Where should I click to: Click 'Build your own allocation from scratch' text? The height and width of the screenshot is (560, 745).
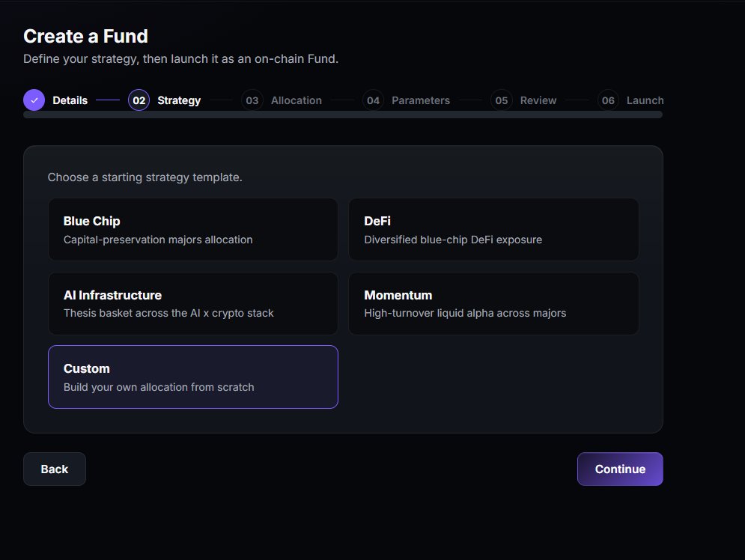[x=159, y=387]
